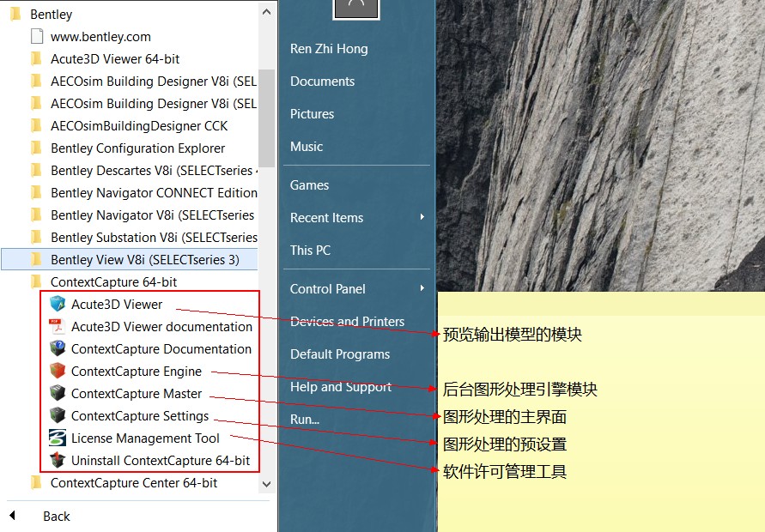The height and width of the screenshot is (532, 765).
Task: Open Help and Support
Action: 341,387
